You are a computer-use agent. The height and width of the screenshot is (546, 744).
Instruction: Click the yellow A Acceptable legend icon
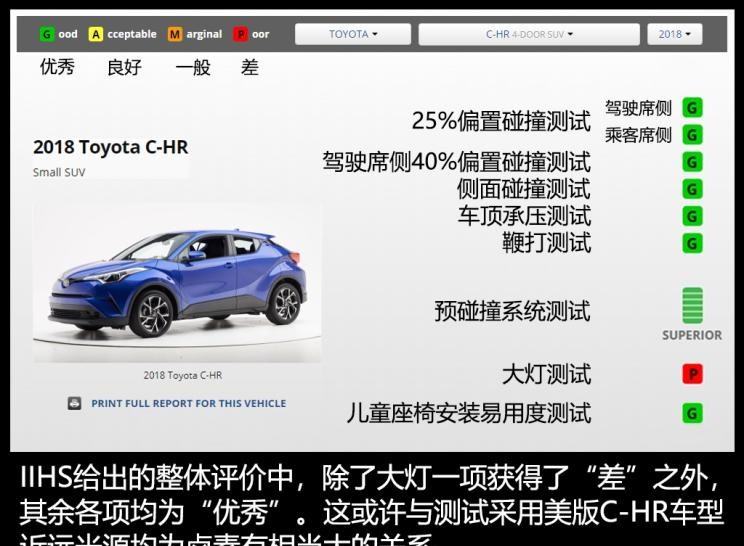(x=95, y=34)
